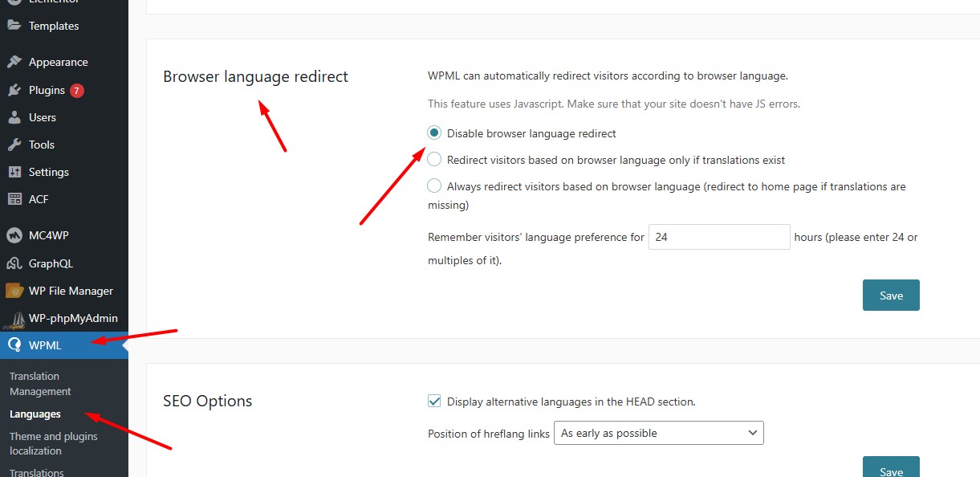Go to Translation Management submenu
The height and width of the screenshot is (477, 980).
(x=40, y=384)
